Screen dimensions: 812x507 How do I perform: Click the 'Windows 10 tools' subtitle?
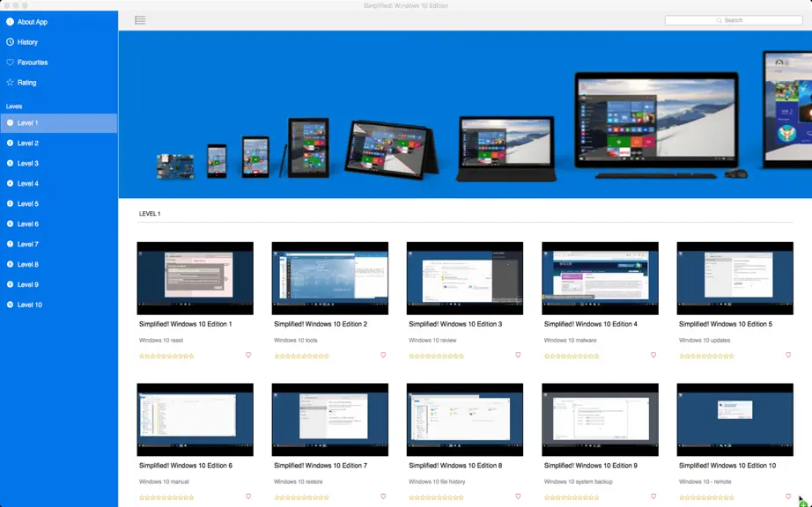click(296, 341)
